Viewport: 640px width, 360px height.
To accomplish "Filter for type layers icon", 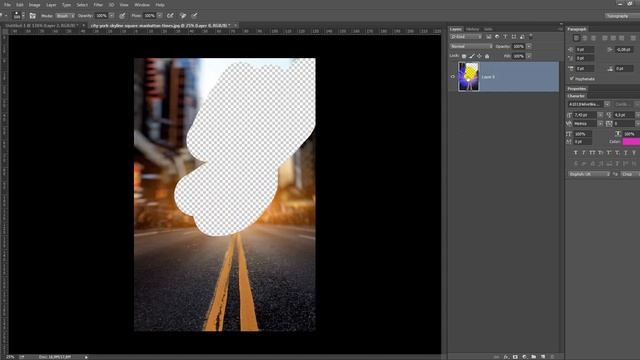I will pos(505,37).
